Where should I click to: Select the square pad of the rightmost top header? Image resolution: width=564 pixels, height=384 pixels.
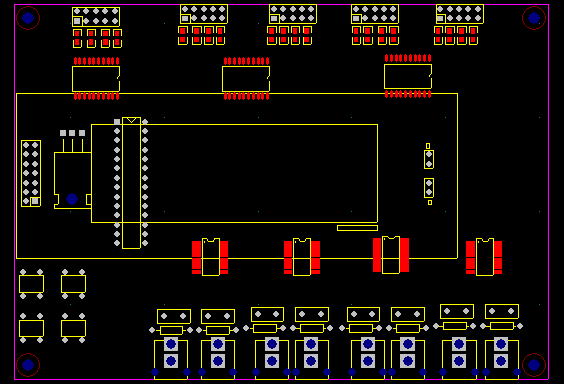(x=440, y=18)
